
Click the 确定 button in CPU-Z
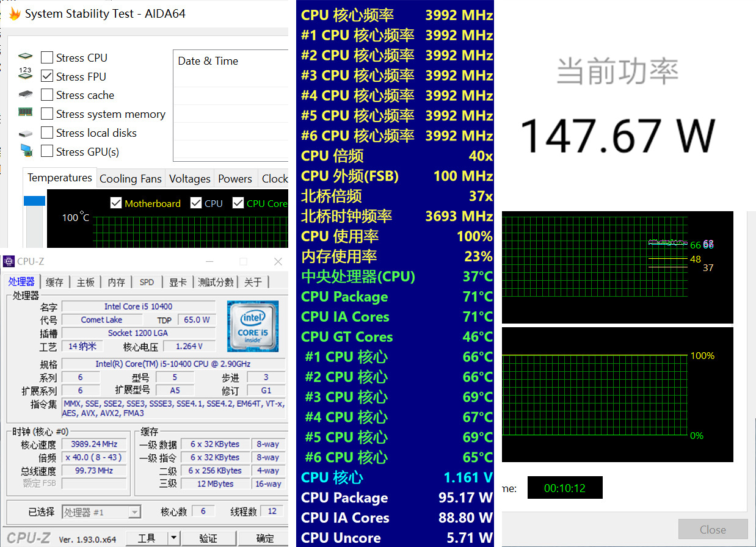[264, 538]
